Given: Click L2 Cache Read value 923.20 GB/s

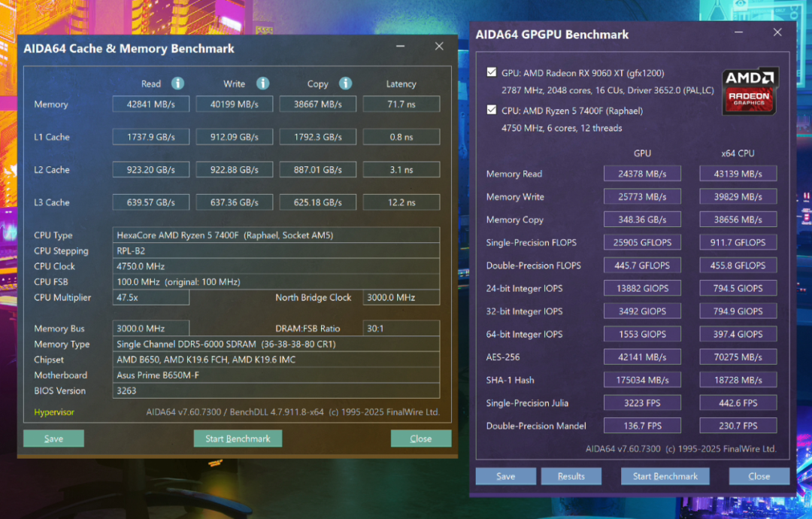Looking at the screenshot, I should click(150, 169).
